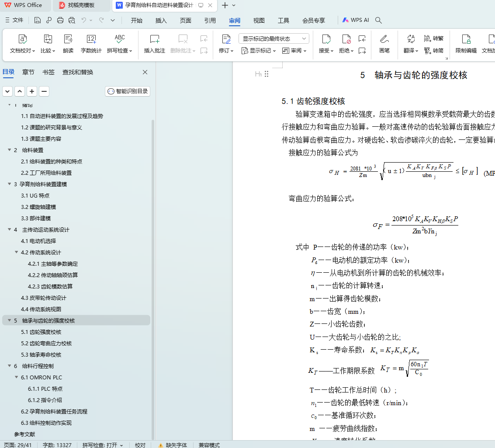495x448 pixels.
Task: Switch to the 视图 ribbon tab
Action: click(259, 21)
